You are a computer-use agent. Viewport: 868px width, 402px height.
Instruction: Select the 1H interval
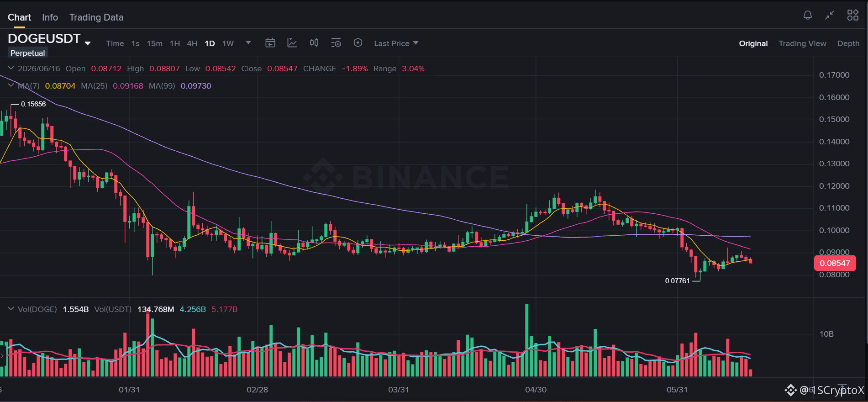coord(175,43)
